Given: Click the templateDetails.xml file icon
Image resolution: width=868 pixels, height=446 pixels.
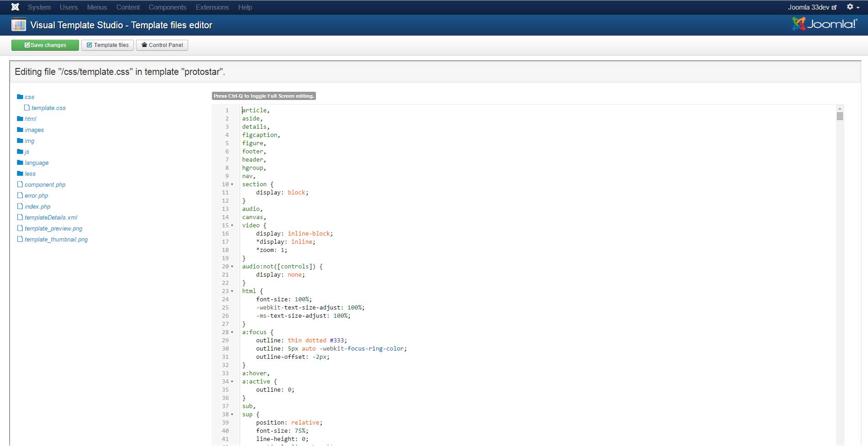Looking at the screenshot, I should tap(20, 217).
